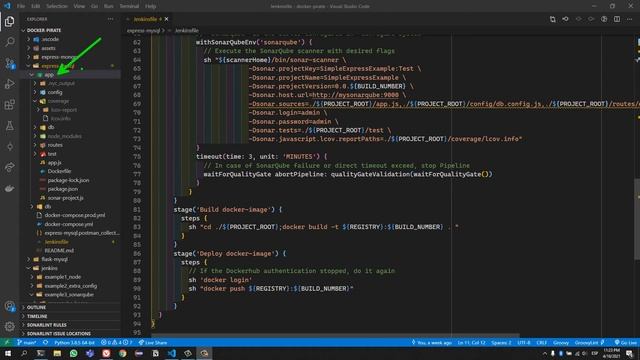Open README.md file
This screenshot has height=360, width=640.
tap(59, 251)
